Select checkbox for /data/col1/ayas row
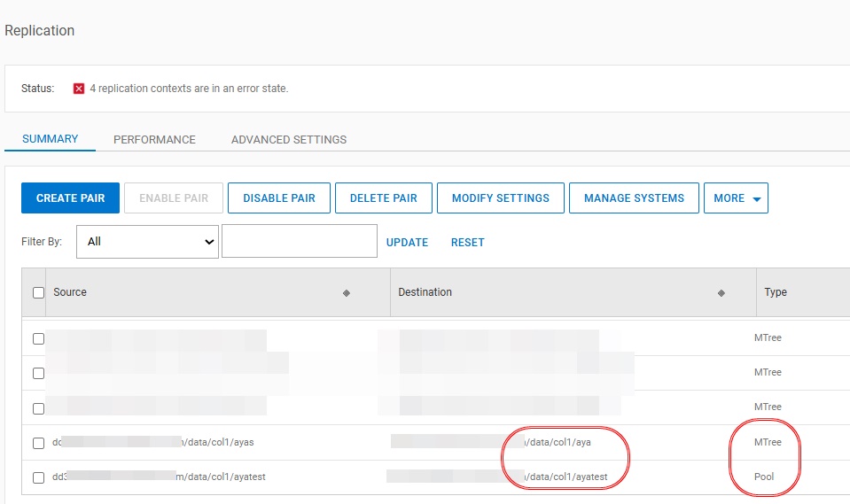The height and width of the screenshot is (504, 850). point(38,443)
